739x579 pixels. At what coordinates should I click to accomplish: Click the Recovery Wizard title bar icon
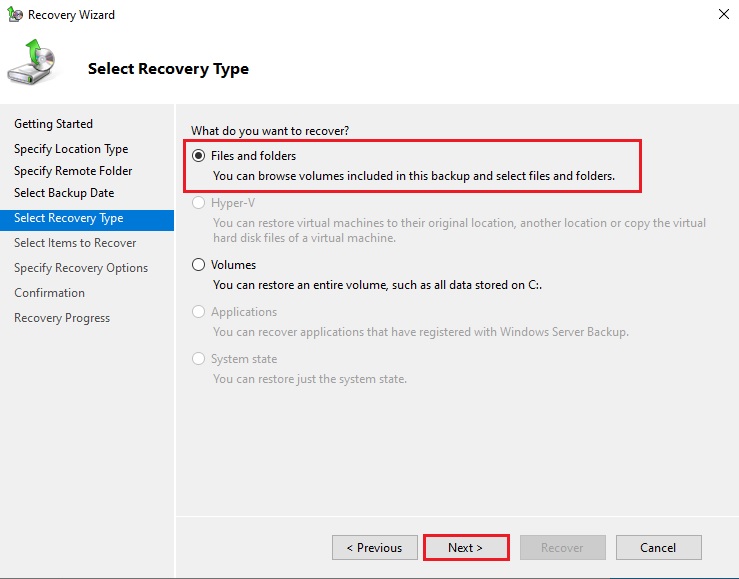pos(14,15)
